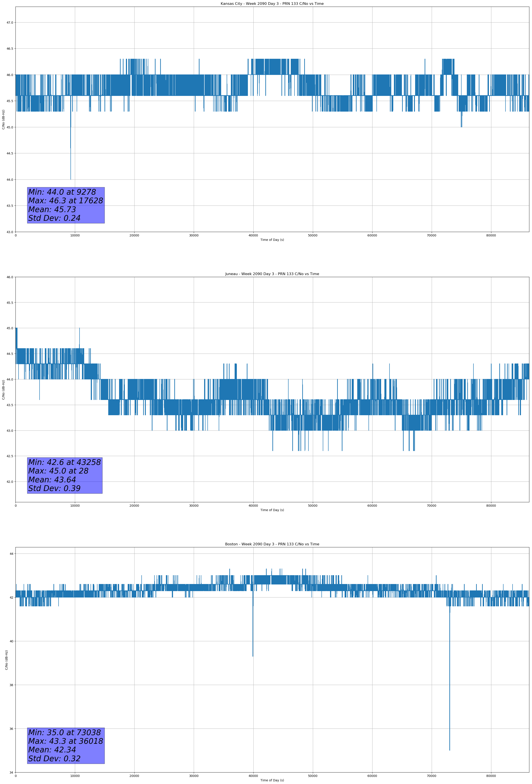
Task: Click the Juneau 'C/No (dB-Hz)' y-axis label
Action: point(3,390)
